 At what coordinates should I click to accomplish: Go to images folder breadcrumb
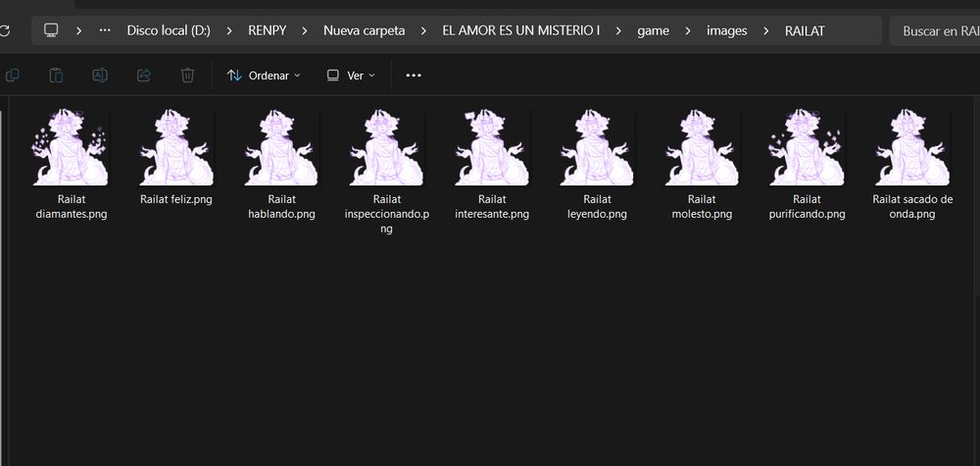pyautogui.click(x=727, y=30)
